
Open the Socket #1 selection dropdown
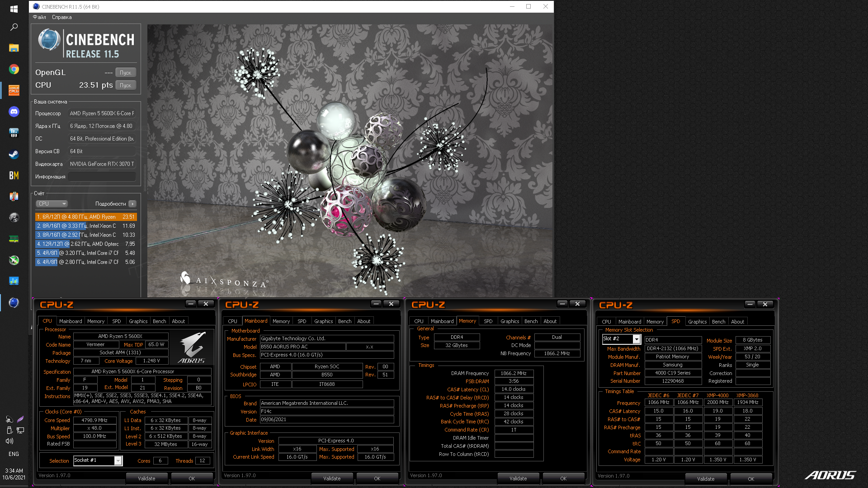pyautogui.click(x=98, y=460)
